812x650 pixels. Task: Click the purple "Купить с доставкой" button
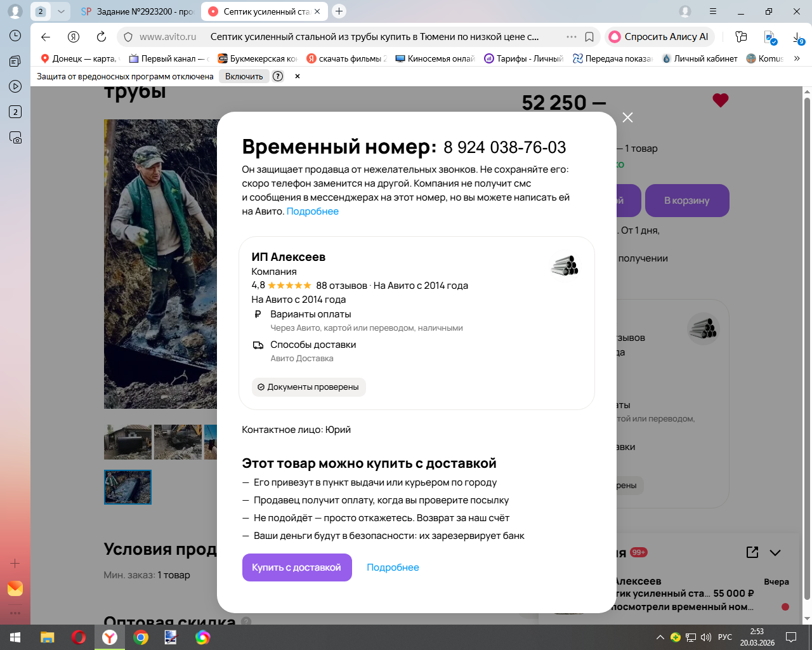point(297,567)
